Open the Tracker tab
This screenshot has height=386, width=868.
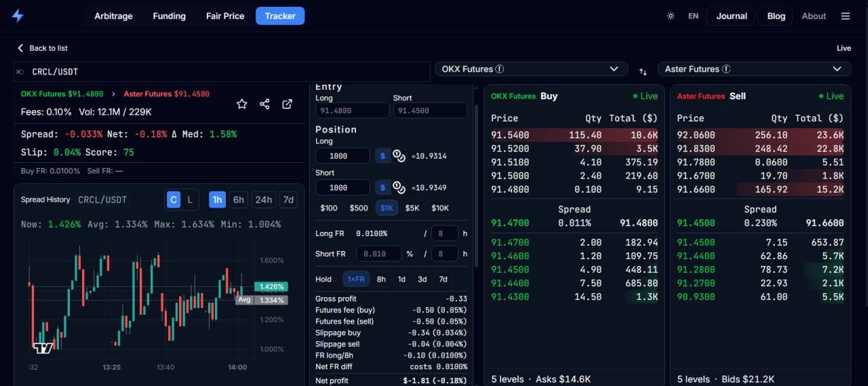(280, 16)
